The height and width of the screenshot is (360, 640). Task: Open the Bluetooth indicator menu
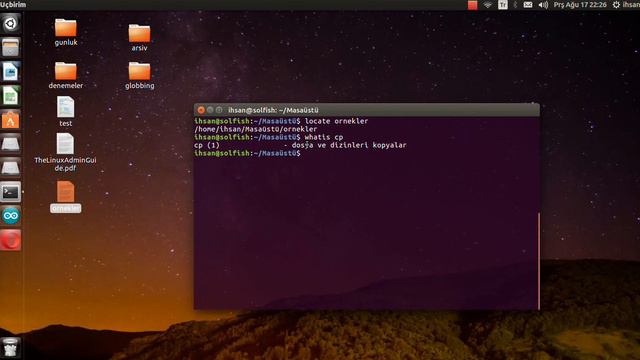click(516, 5)
